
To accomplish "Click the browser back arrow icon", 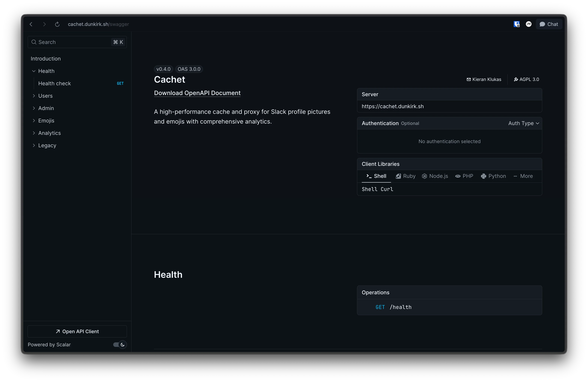I will pyautogui.click(x=31, y=24).
